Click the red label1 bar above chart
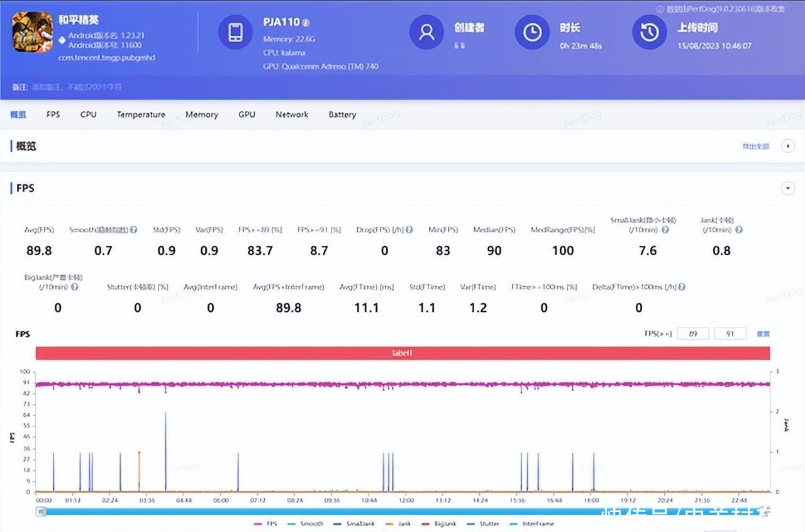Viewport: 805px width, 532px height. [402, 353]
